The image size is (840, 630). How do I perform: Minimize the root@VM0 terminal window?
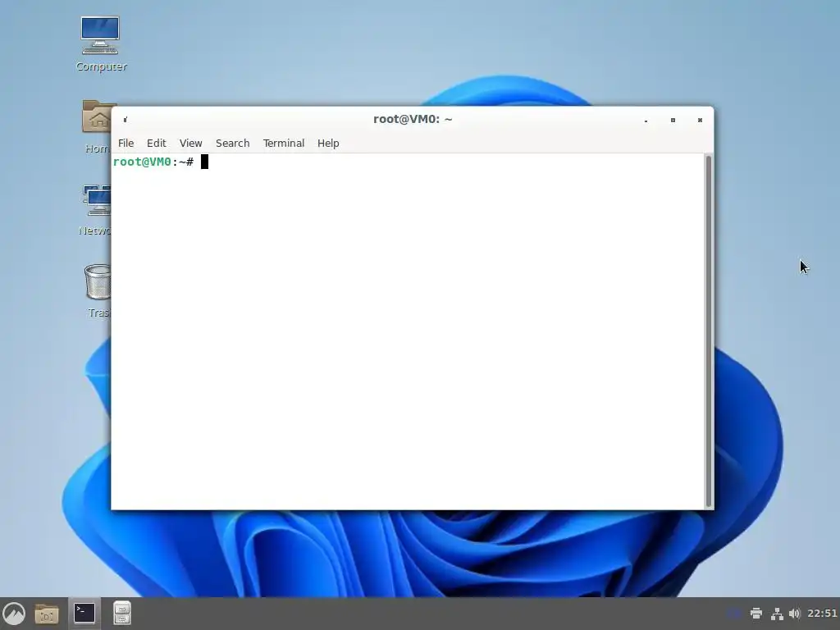(646, 120)
